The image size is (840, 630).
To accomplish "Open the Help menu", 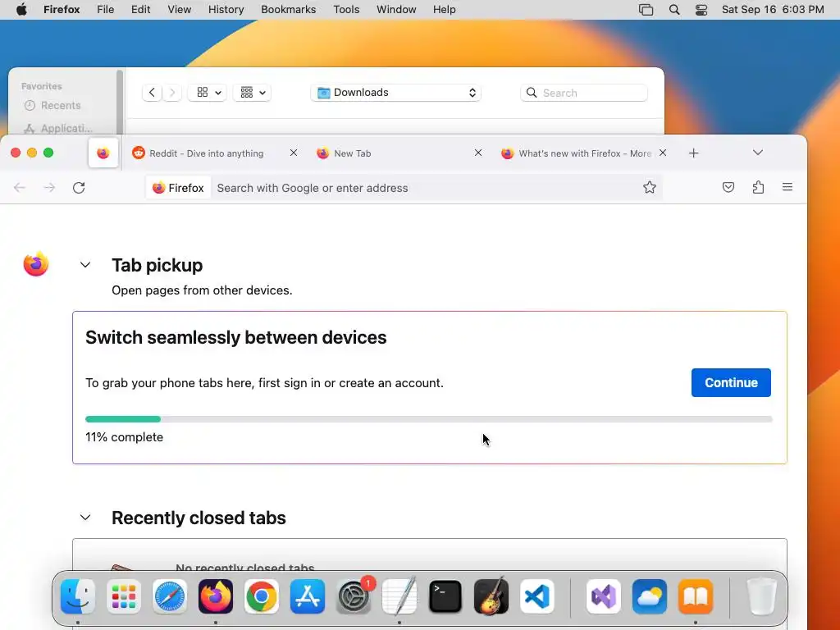I will (444, 10).
